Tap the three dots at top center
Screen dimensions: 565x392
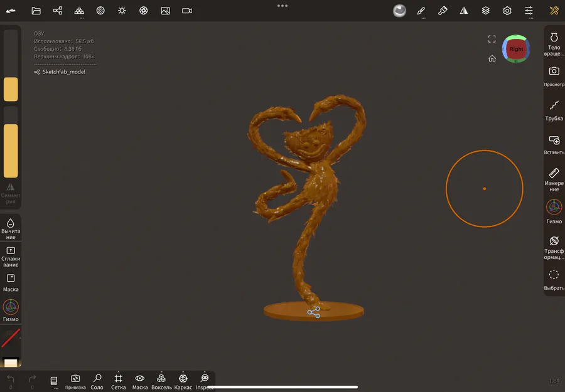[x=282, y=6]
